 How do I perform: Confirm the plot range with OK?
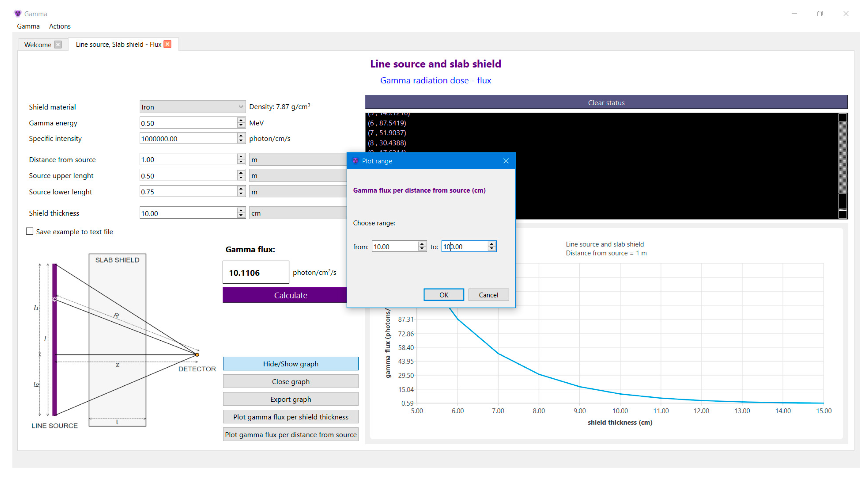pos(443,295)
